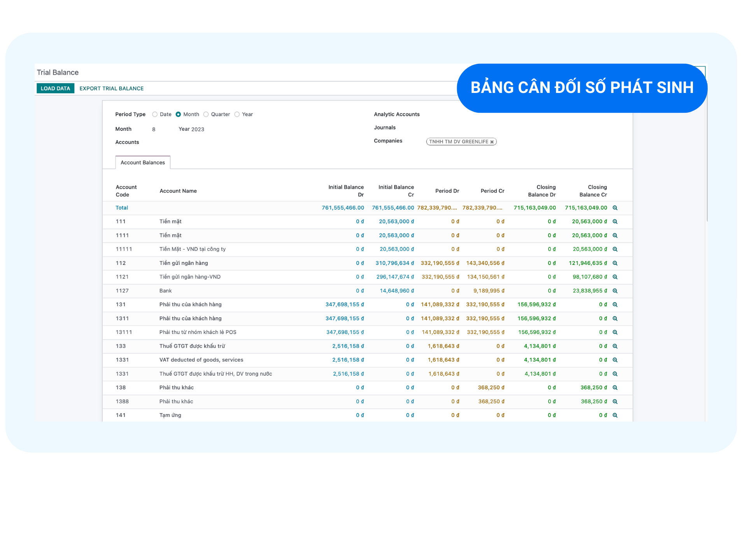Open the Account Balances tab
747x560 pixels.
(x=143, y=163)
